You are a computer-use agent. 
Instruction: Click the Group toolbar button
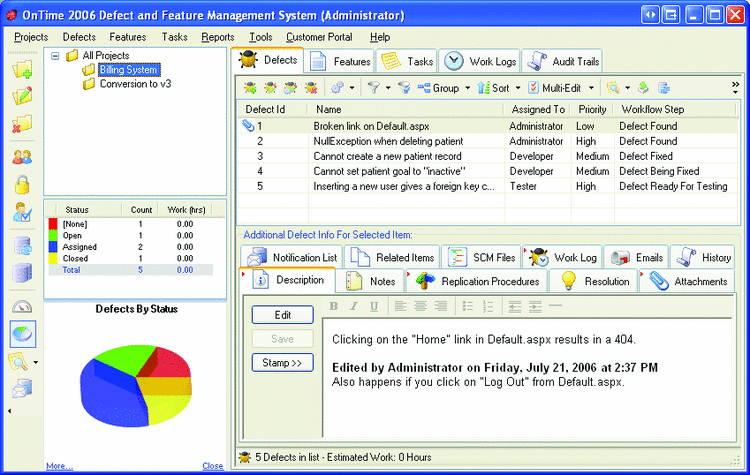coord(438,88)
